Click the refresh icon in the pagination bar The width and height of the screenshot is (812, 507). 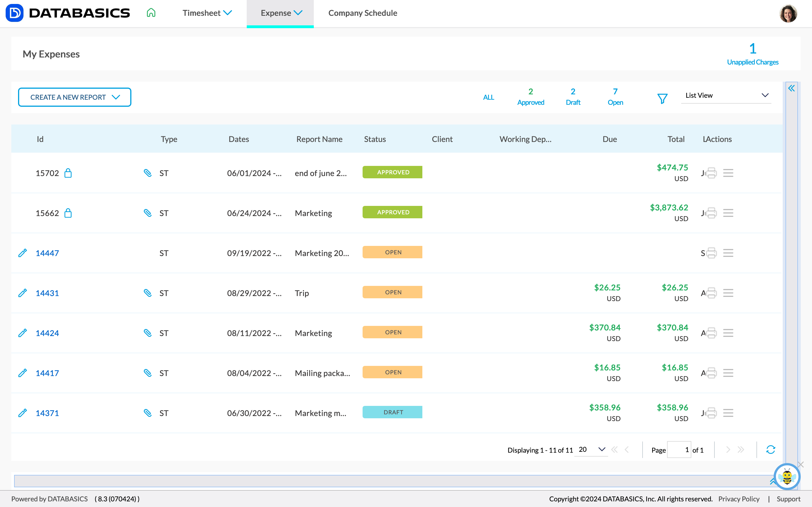[770, 450]
